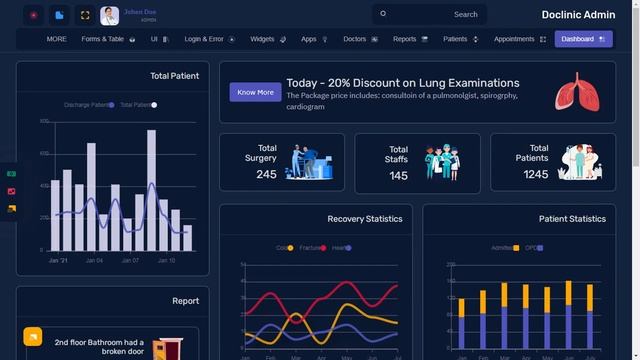Click the medical staff illustration in Total Staffs
The image size is (640, 360).
point(442,162)
